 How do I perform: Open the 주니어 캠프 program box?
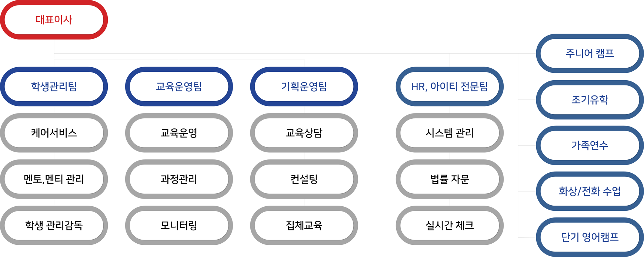[590, 54]
